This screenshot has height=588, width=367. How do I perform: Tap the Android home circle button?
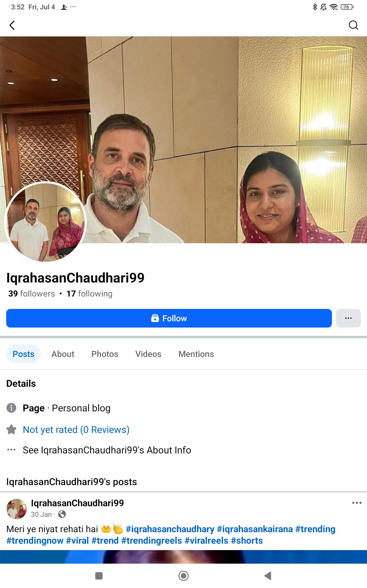click(x=183, y=576)
